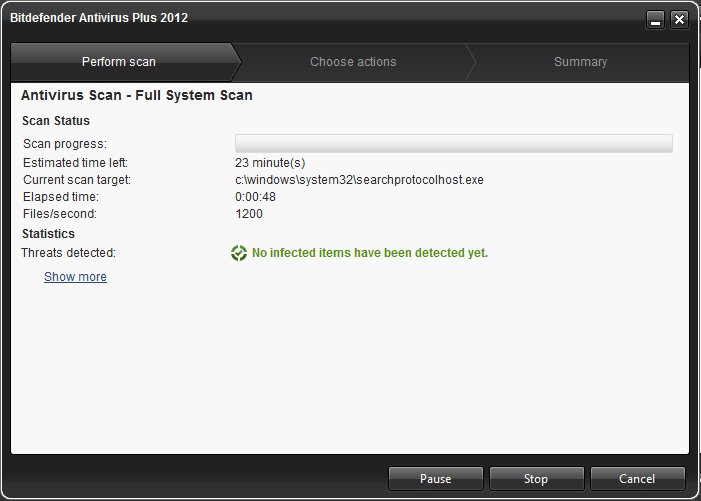Click the Antivirus Scan - Full System Scan heading
Image resolution: width=701 pixels, height=501 pixels.
(137, 95)
